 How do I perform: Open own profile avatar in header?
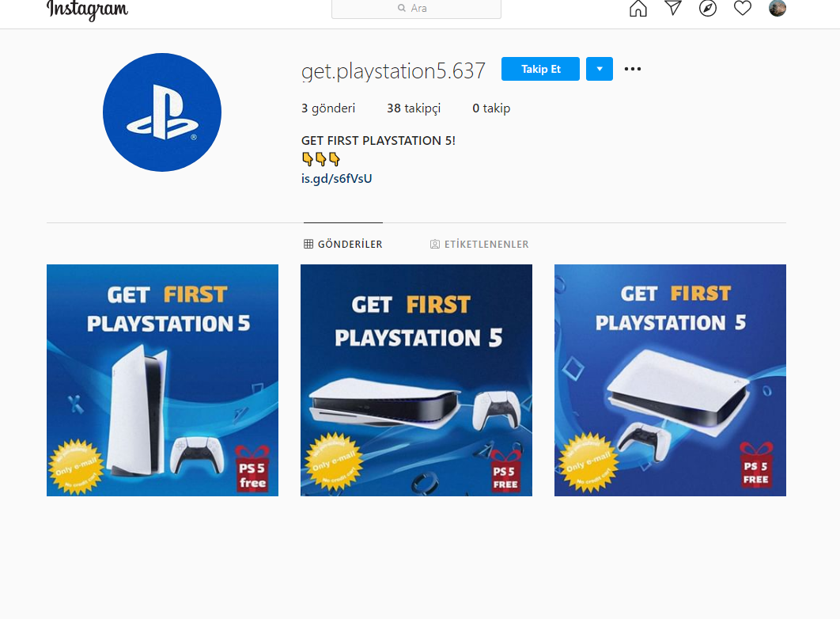(778, 8)
